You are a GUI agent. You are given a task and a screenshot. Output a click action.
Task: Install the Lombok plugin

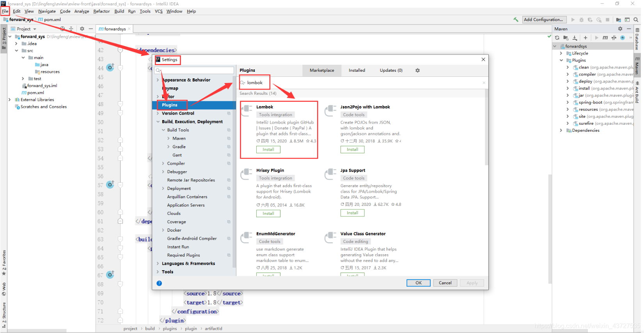pyautogui.click(x=268, y=150)
